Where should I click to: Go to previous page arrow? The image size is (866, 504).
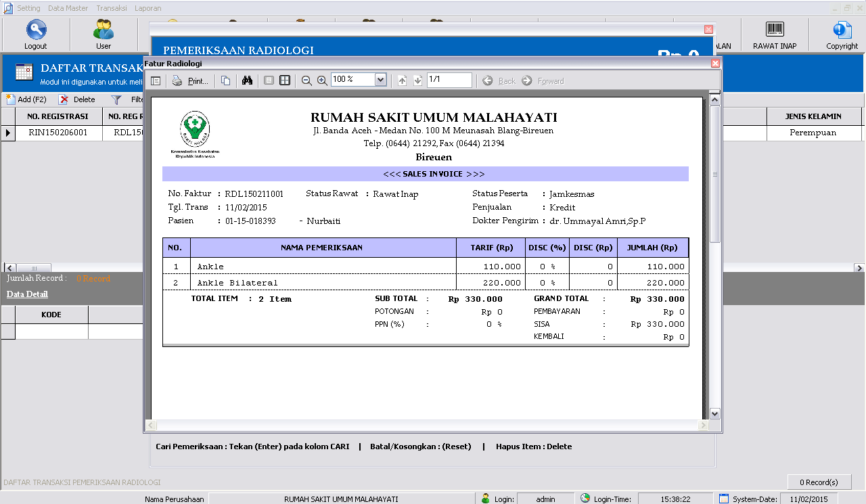(402, 81)
